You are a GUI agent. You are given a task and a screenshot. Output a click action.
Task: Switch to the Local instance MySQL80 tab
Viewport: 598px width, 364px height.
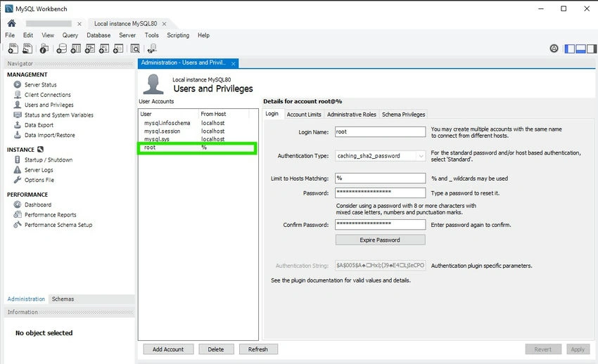coord(125,24)
